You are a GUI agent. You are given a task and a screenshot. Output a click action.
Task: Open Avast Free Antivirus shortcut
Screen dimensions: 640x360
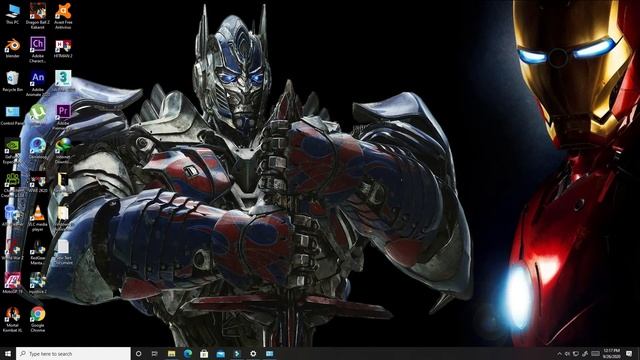[63, 16]
